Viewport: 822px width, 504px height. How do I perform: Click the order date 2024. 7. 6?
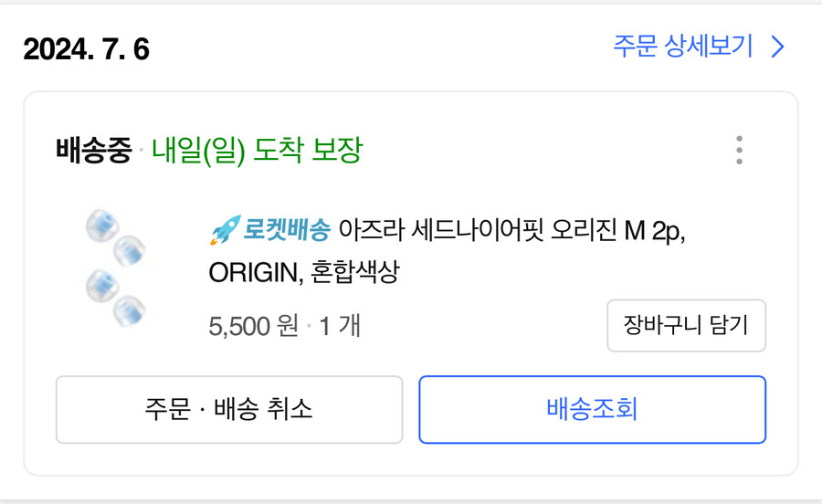[x=86, y=49]
